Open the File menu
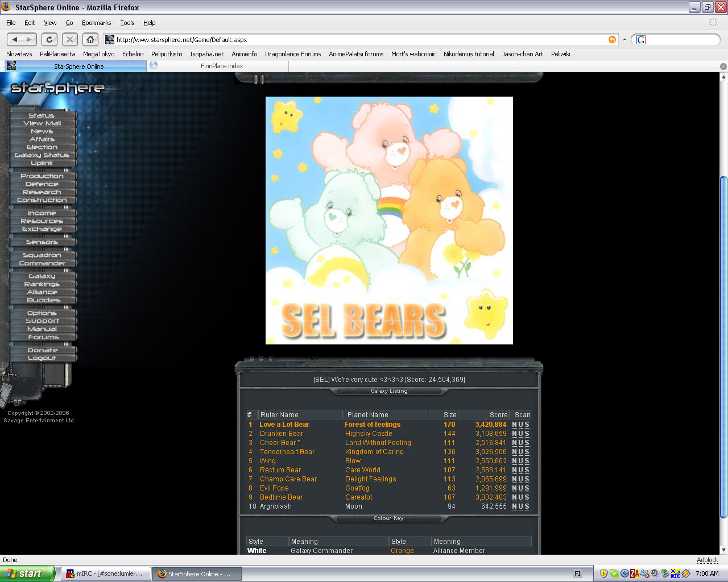The image size is (728, 582). click(x=11, y=23)
